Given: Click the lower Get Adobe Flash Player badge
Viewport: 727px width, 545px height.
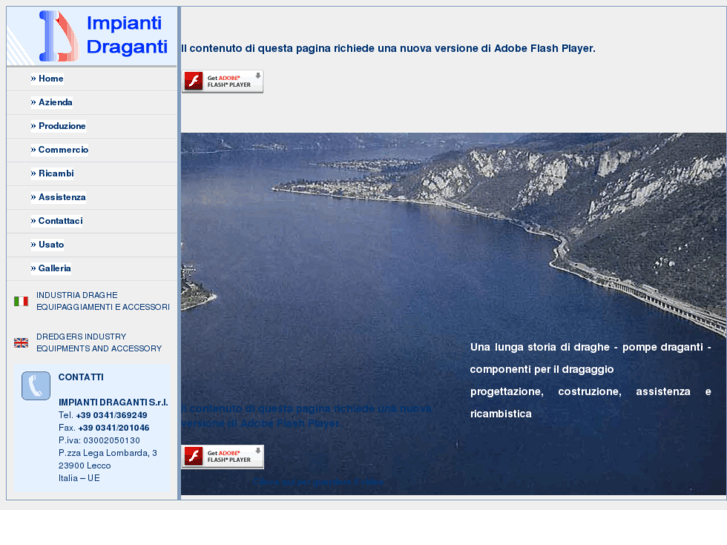Looking at the screenshot, I should pos(223,456).
